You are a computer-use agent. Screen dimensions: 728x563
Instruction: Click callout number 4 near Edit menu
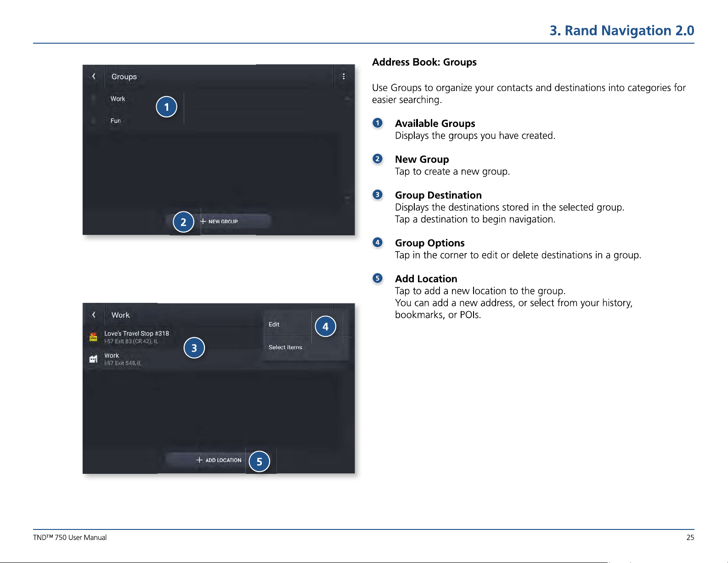coord(326,326)
